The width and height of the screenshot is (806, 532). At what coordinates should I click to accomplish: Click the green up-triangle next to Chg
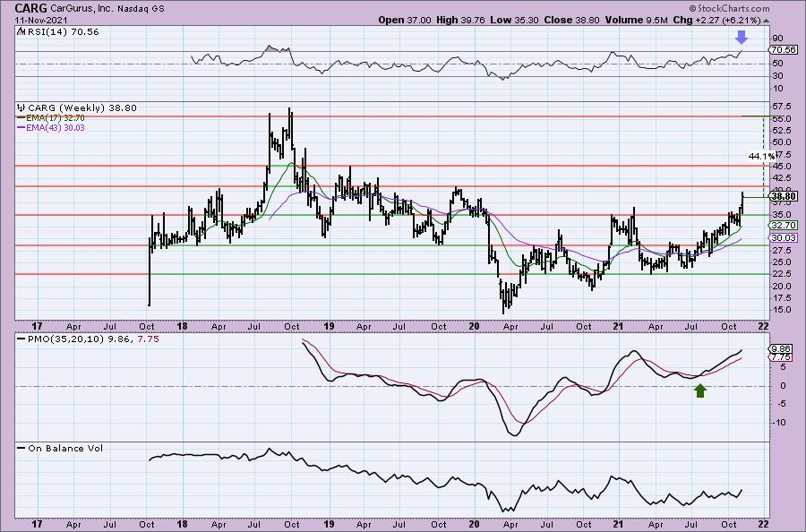click(766, 21)
